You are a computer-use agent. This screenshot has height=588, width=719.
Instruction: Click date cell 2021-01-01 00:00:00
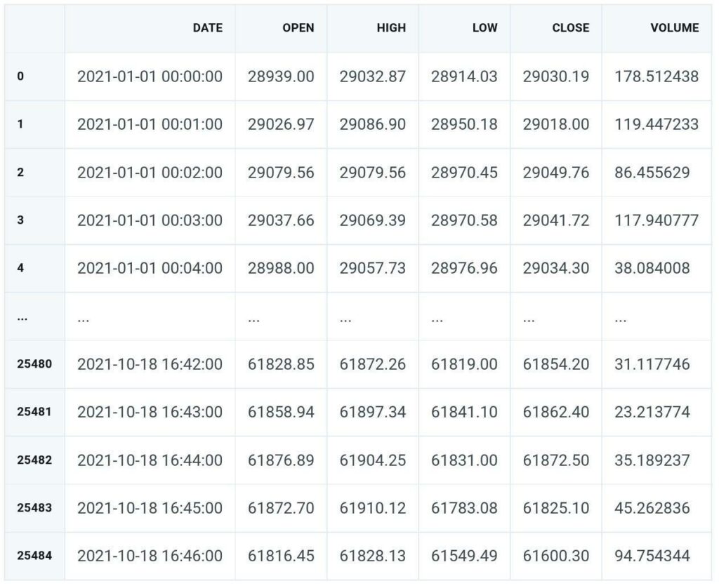click(150, 76)
